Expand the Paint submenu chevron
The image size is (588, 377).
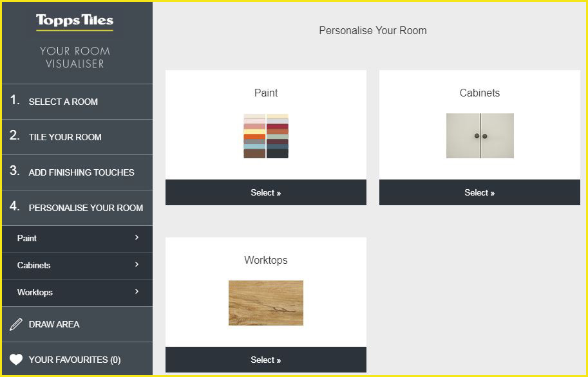point(137,237)
